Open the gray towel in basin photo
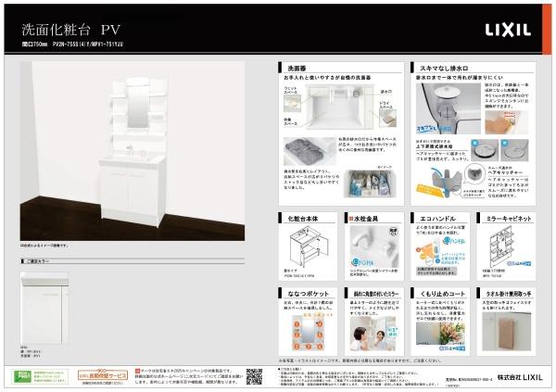 310,151
